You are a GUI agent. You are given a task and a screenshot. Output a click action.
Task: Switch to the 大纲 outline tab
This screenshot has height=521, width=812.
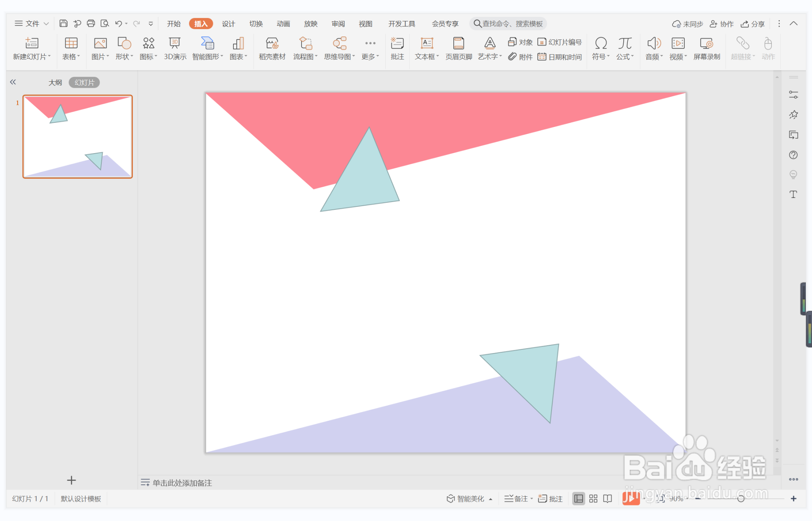[x=55, y=83]
